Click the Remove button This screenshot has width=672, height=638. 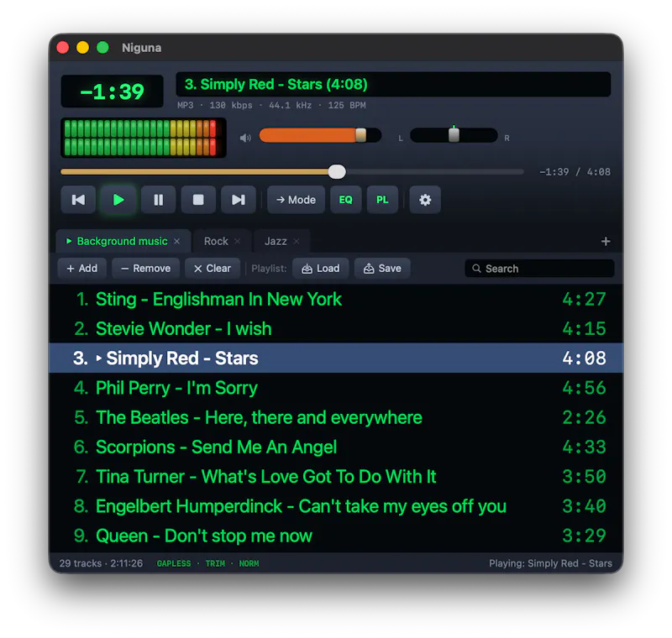pyautogui.click(x=145, y=269)
